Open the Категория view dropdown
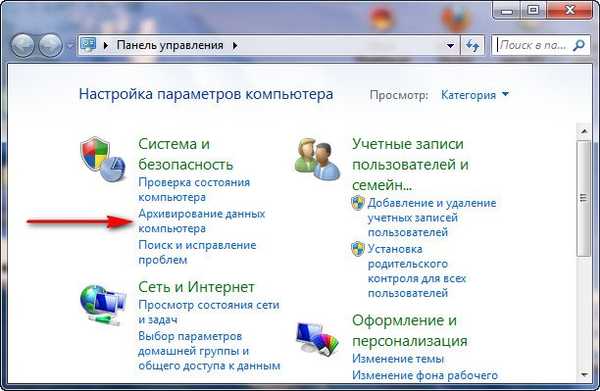 pyautogui.click(x=475, y=94)
